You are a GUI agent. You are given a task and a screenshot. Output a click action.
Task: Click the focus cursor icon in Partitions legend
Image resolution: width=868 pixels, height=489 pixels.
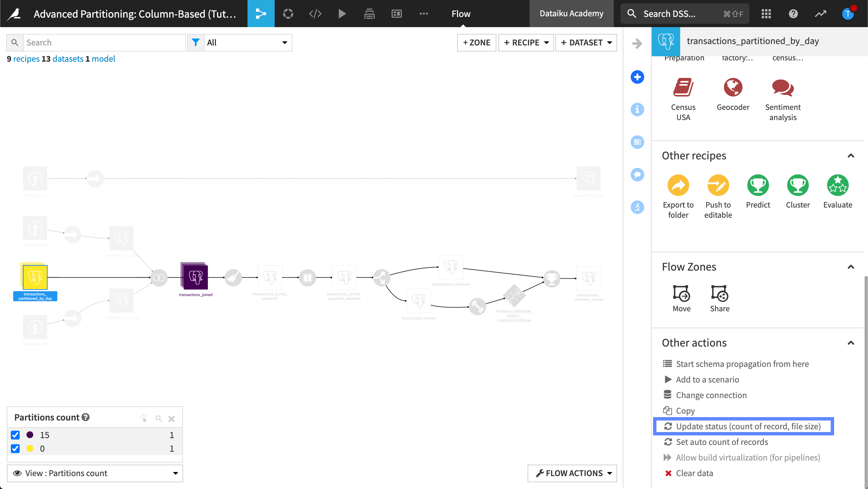(143, 418)
